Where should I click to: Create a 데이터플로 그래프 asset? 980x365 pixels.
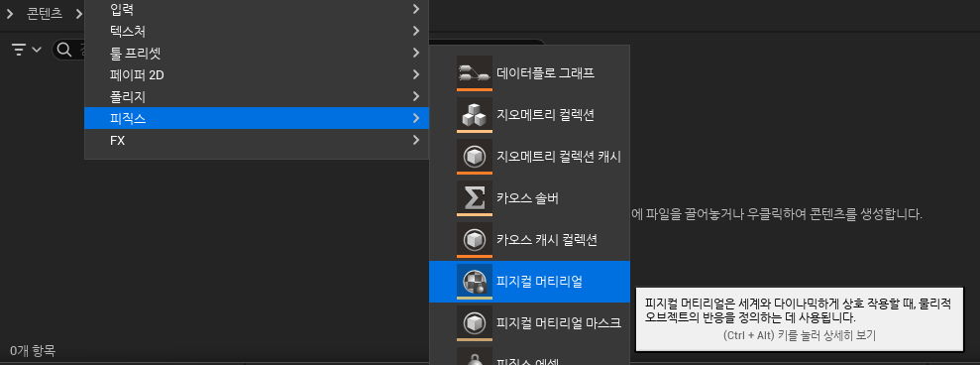click(x=529, y=73)
